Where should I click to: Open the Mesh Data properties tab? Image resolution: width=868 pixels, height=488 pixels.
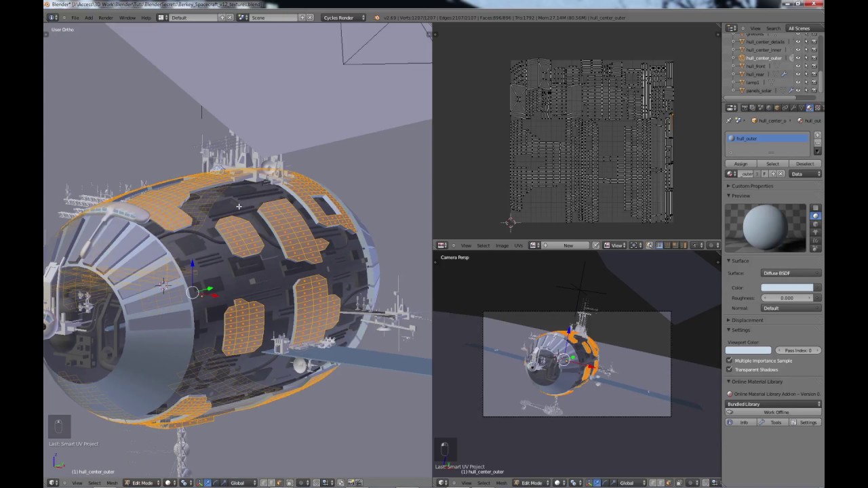[802, 107]
